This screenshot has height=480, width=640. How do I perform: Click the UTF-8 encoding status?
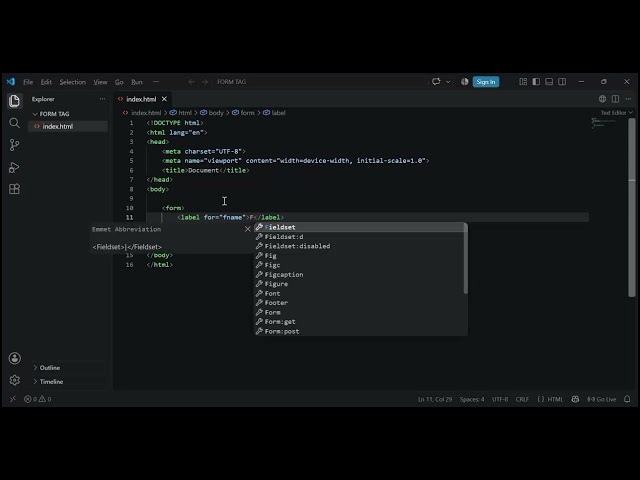(500, 399)
